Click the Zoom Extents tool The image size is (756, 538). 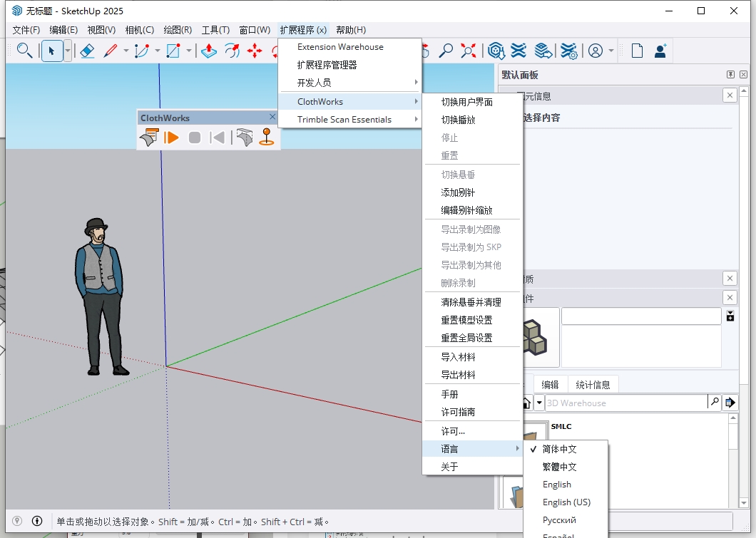pyautogui.click(x=468, y=51)
